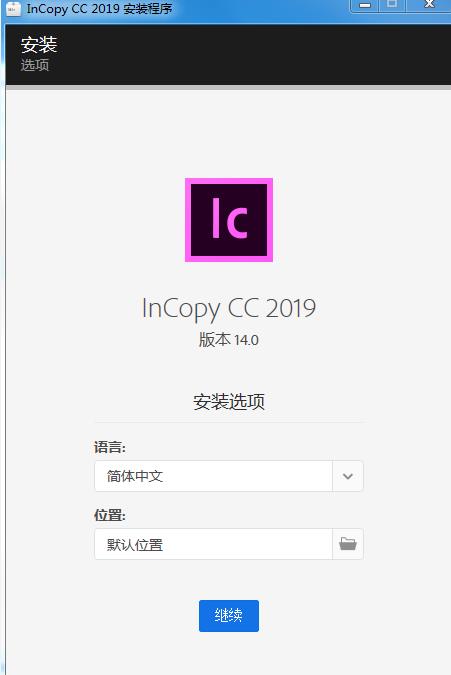Open the 简体中文 language combo box

coord(229,476)
